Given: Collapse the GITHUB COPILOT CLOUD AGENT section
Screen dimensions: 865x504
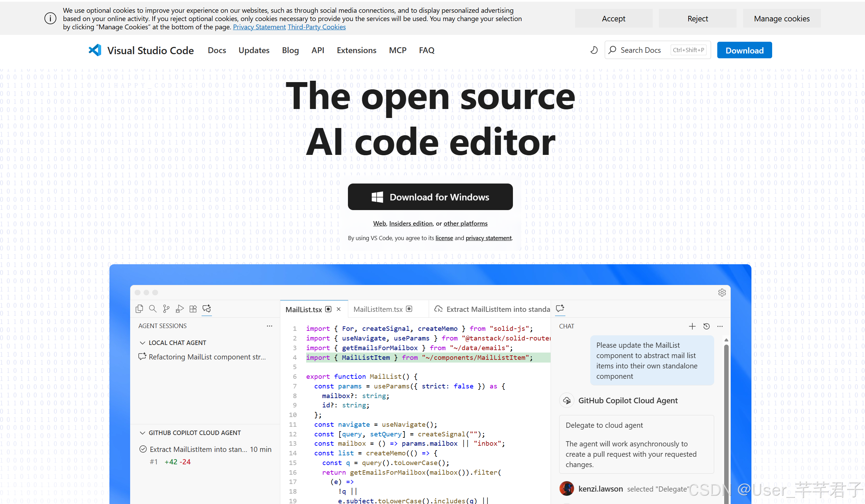Looking at the screenshot, I should (x=142, y=433).
